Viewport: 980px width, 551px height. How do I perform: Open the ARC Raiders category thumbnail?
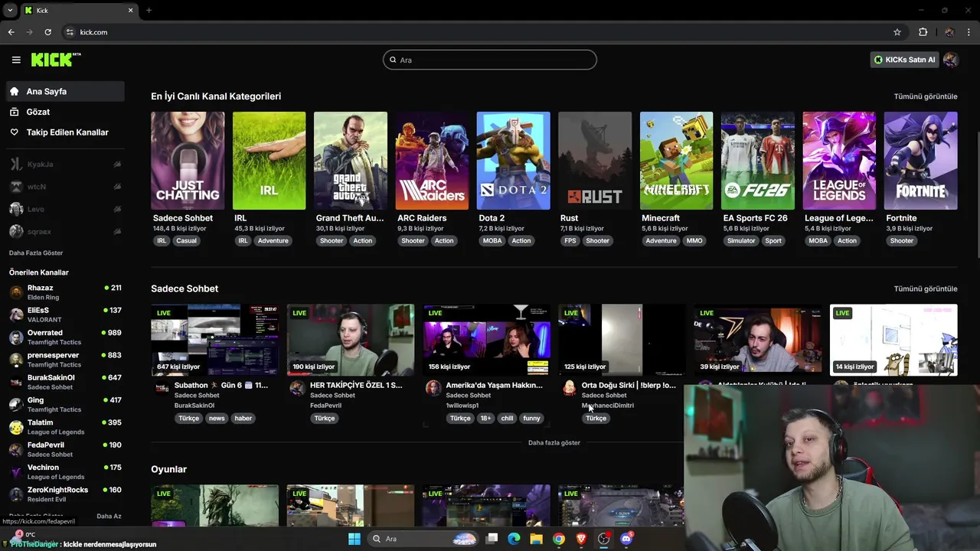[432, 161]
